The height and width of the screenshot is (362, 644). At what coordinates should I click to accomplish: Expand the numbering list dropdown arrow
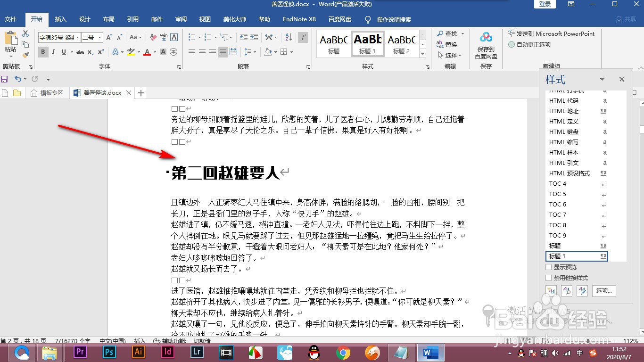click(215, 37)
